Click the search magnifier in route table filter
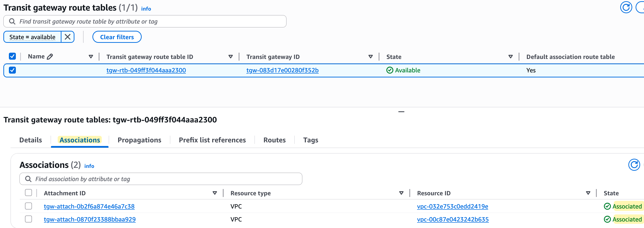The width and height of the screenshot is (644, 228). (12, 21)
